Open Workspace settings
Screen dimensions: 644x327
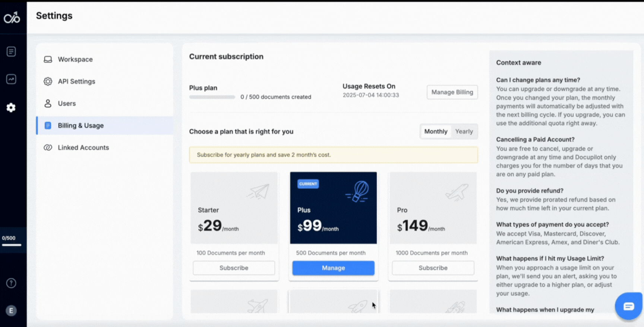click(x=75, y=59)
